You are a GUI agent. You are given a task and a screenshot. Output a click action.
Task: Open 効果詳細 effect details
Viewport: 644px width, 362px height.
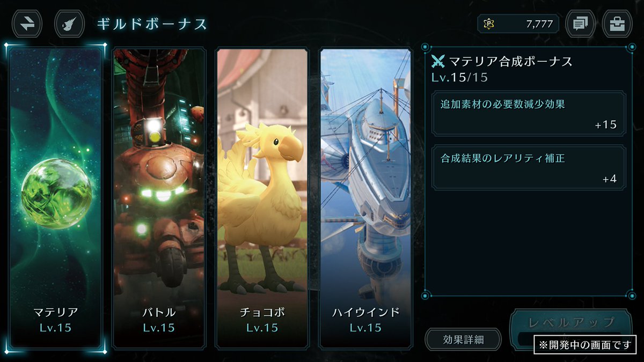point(463,339)
